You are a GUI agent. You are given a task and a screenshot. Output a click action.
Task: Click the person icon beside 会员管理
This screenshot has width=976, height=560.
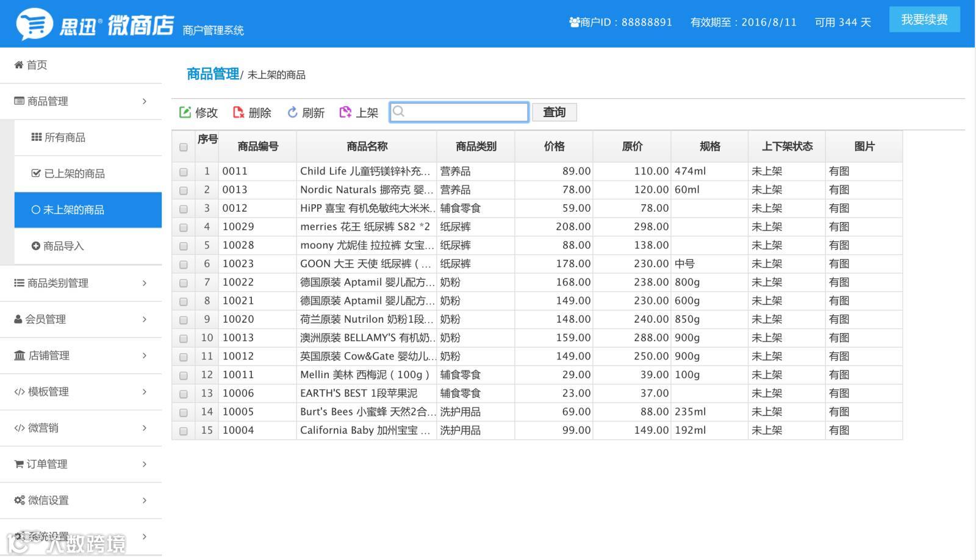18,319
